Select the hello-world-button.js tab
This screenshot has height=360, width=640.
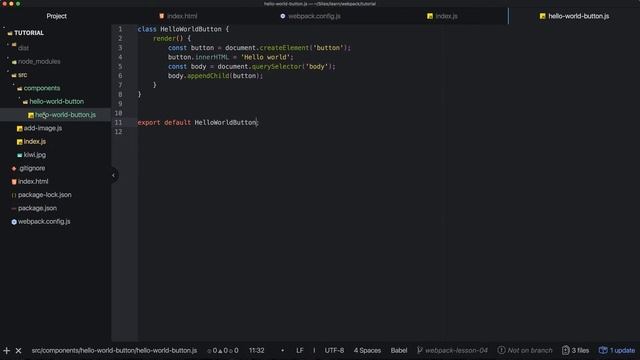(x=574, y=16)
